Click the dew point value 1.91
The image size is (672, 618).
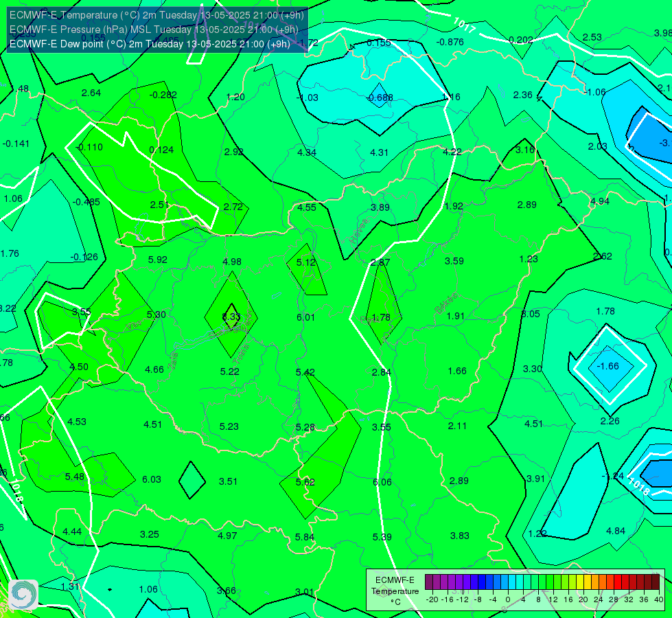[455, 316]
